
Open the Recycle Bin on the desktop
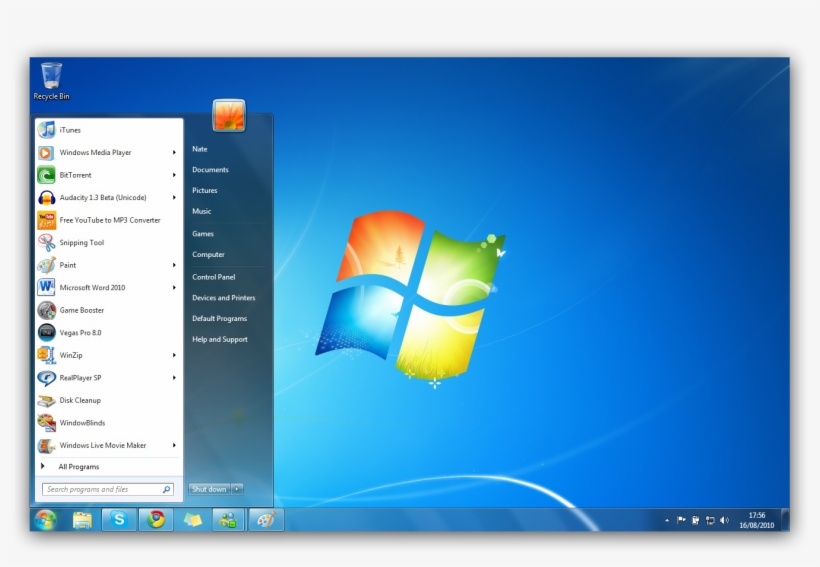pyautogui.click(x=51, y=80)
